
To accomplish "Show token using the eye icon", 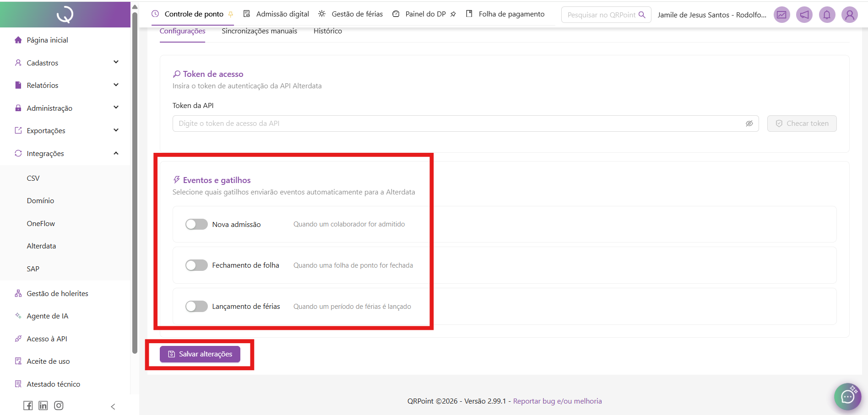I will [x=749, y=124].
